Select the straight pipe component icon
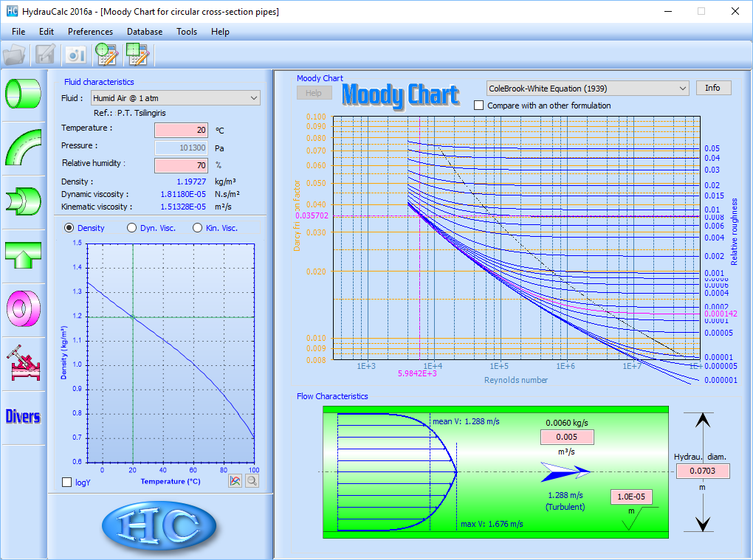The image size is (753, 560). pyautogui.click(x=23, y=93)
